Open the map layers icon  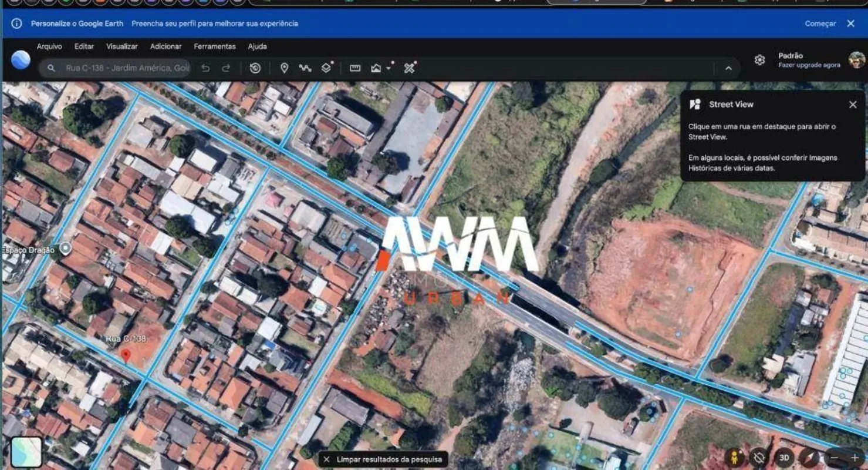[327, 68]
